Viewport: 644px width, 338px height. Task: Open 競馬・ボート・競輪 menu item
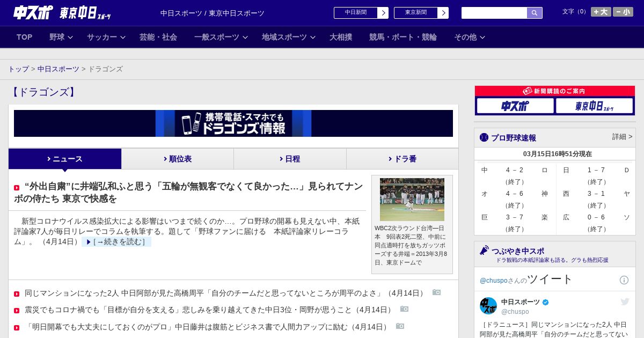click(x=403, y=37)
